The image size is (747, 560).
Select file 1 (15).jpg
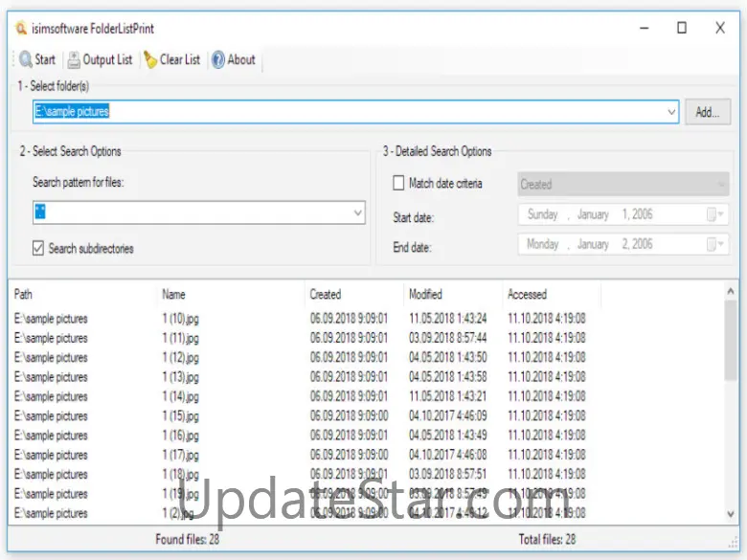(x=181, y=416)
